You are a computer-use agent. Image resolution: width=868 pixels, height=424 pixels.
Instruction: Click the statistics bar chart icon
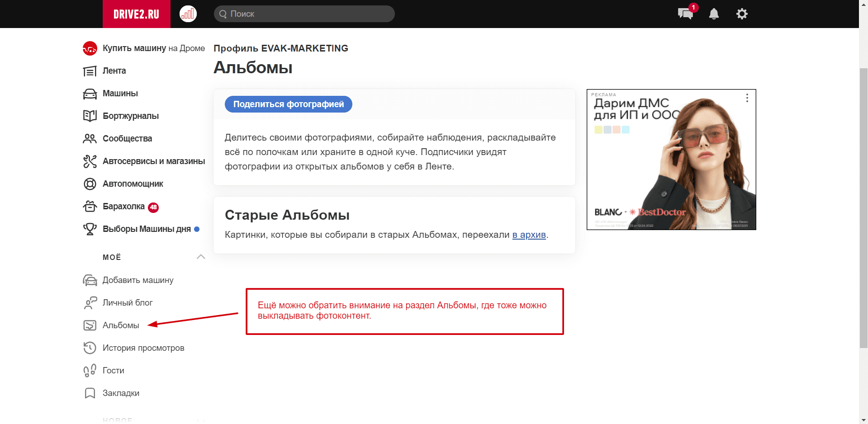point(188,14)
